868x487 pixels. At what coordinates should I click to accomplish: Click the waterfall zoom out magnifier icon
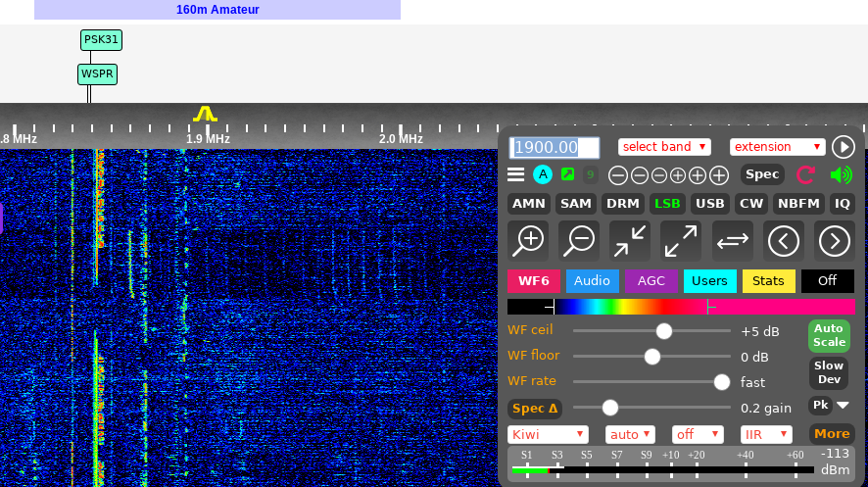click(579, 240)
